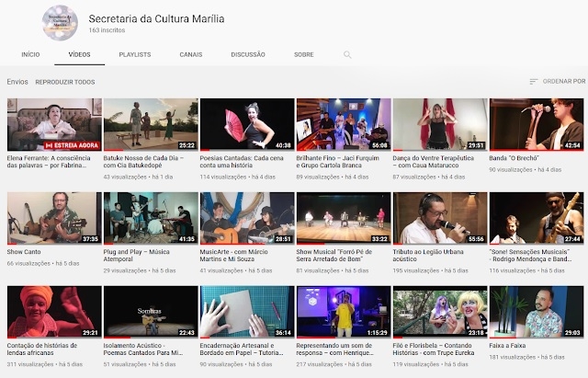The width and height of the screenshot is (588, 378).
Task: Select the Vídeos tab
Action: (x=79, y=55)
